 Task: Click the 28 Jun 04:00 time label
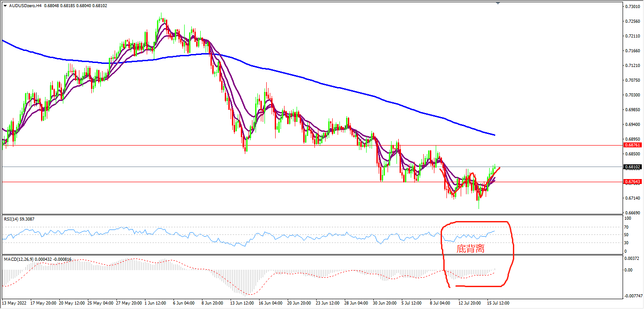click(355, 303)
